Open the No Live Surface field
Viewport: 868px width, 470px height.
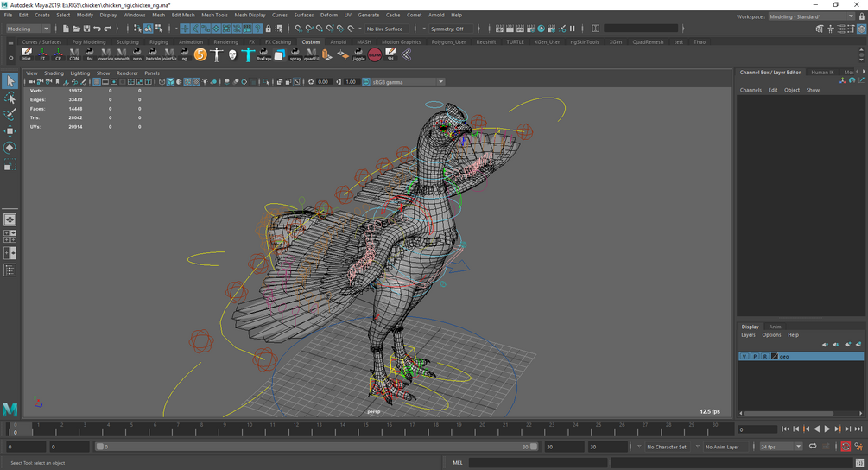[386, 29]
